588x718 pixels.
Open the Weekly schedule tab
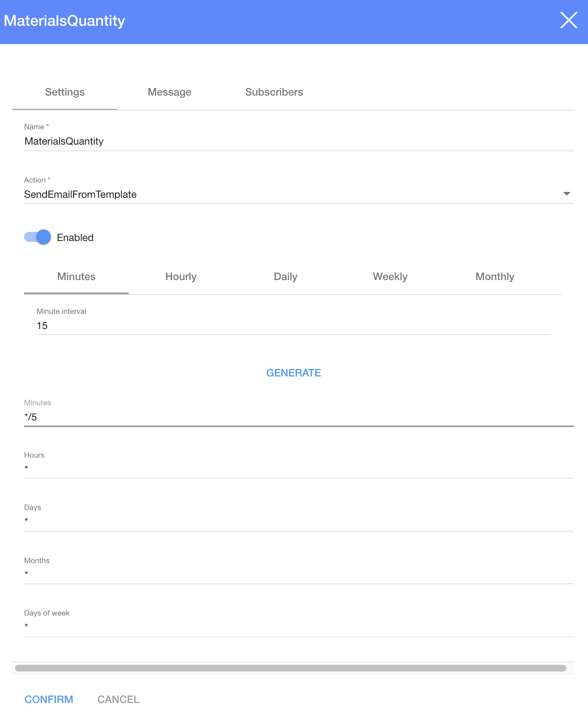pos(390,277)
